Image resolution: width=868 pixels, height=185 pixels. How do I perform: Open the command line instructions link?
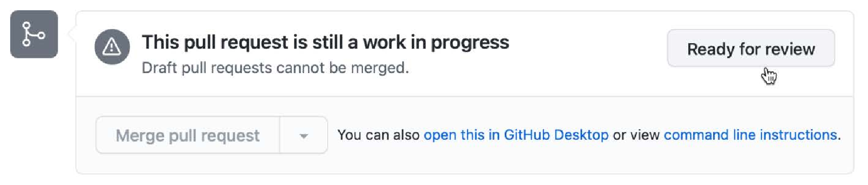[x=750, y=135]
